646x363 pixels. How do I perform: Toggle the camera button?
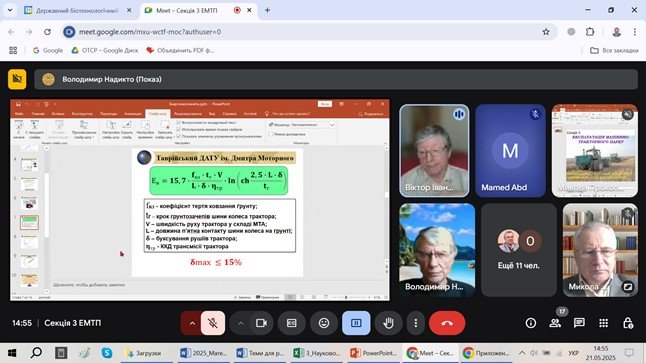click(x=261, y=323)
